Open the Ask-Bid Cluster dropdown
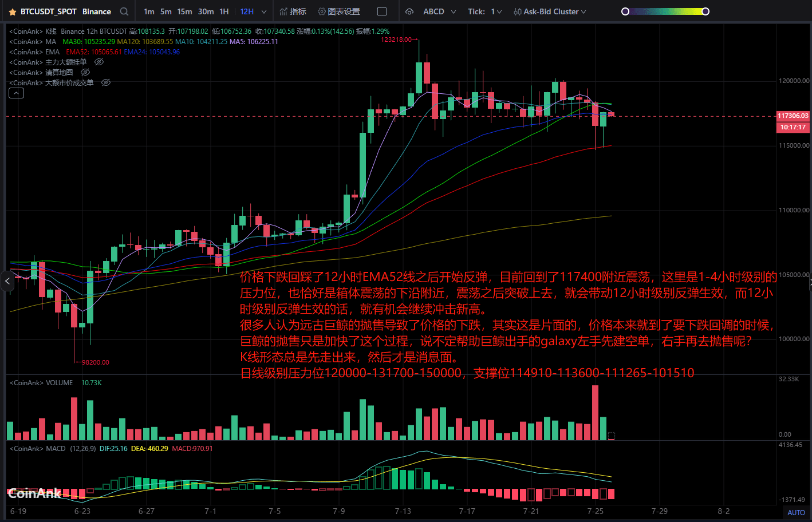 pos(550,11)
